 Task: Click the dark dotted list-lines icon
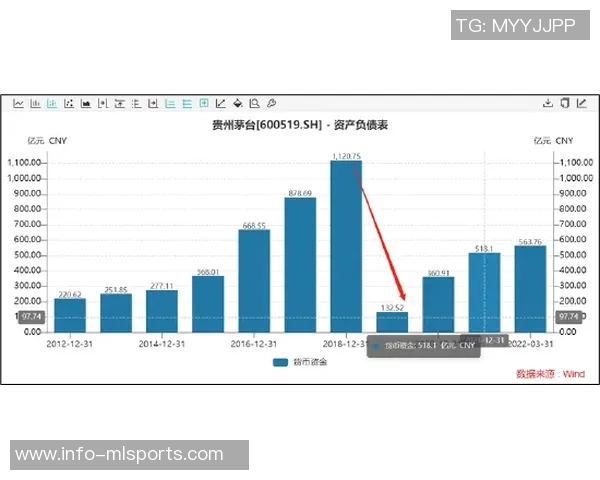[136, 103]
